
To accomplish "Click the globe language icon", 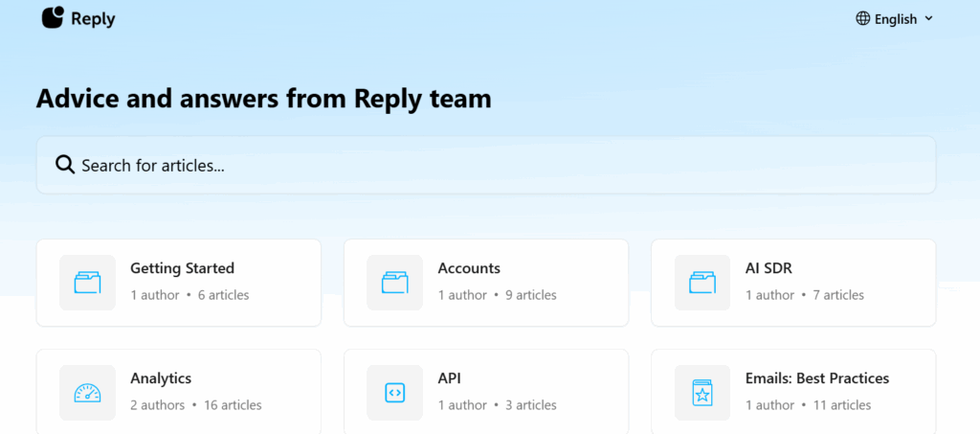I will click(x=862, y=19).
